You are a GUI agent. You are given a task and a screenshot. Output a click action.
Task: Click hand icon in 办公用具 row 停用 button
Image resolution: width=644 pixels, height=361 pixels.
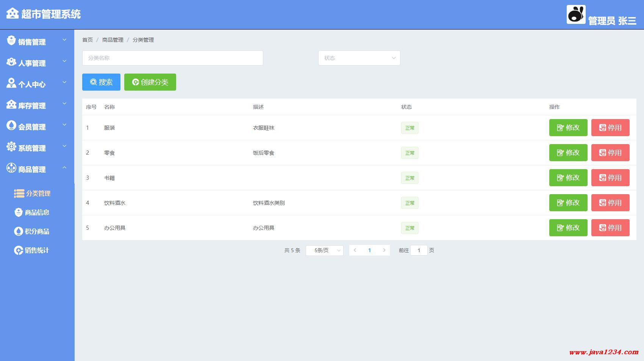point(602,228)
